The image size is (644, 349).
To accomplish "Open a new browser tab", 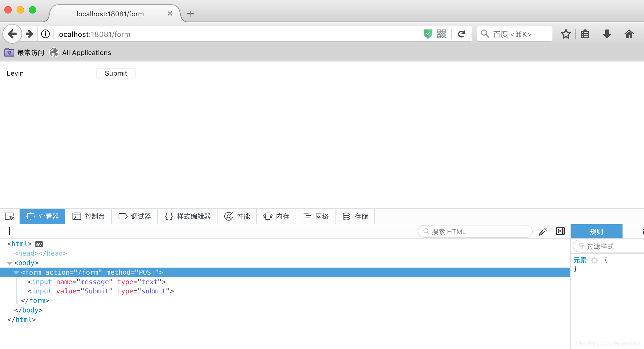I will coord(190,14).
